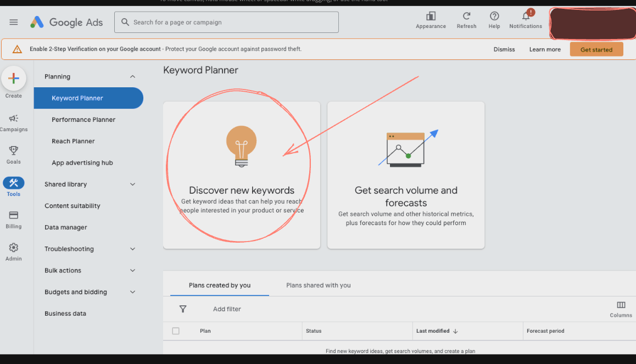
Task: Click Add filter
Action: pos(227,309)
